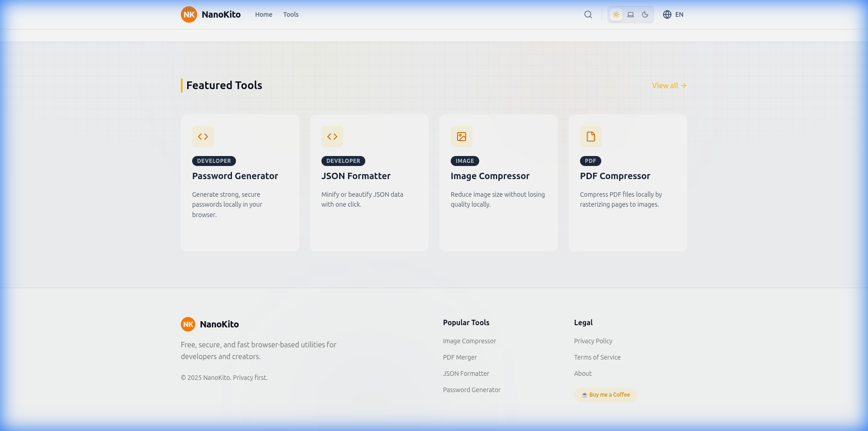This screenshot has height=431, width=868.
Task: Open the search icon in the header
Action: 588,14
